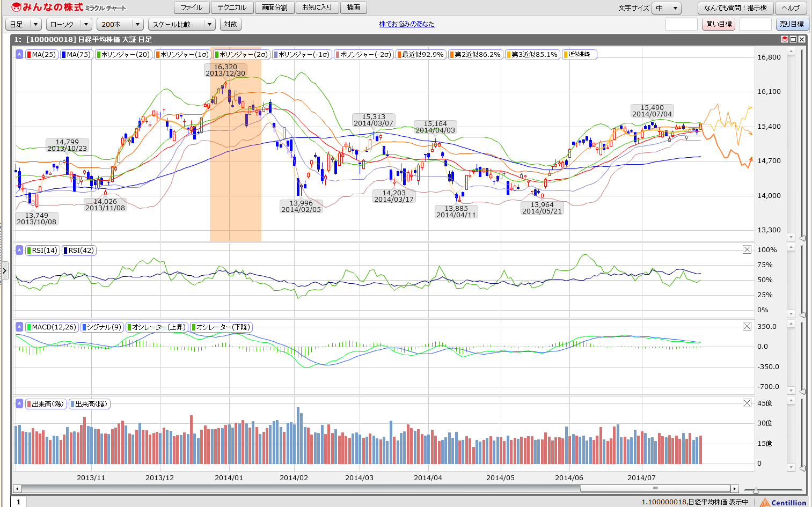Close the MACD indicator panel

pyautogui.click(x=747, y=326)
